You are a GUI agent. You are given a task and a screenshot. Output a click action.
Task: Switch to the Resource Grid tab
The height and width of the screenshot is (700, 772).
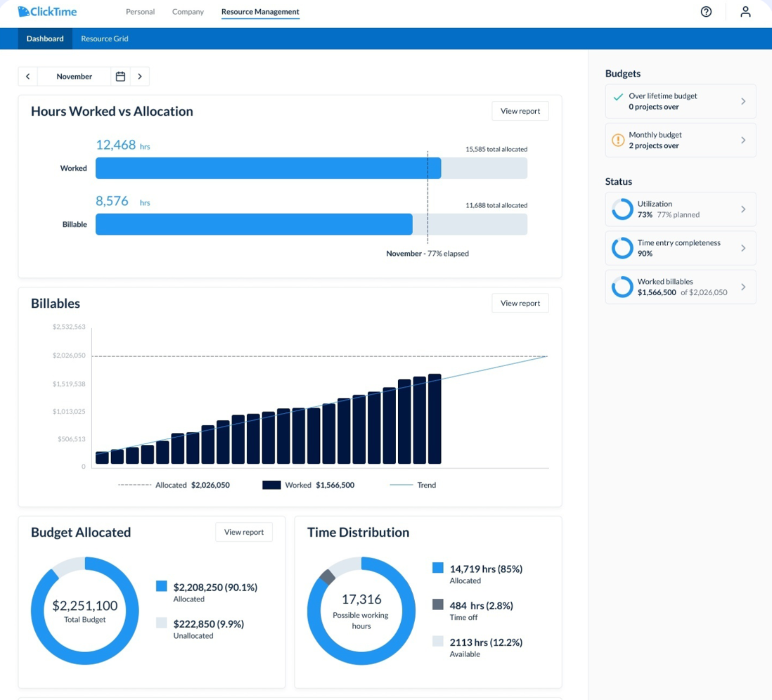coord(104,39)
